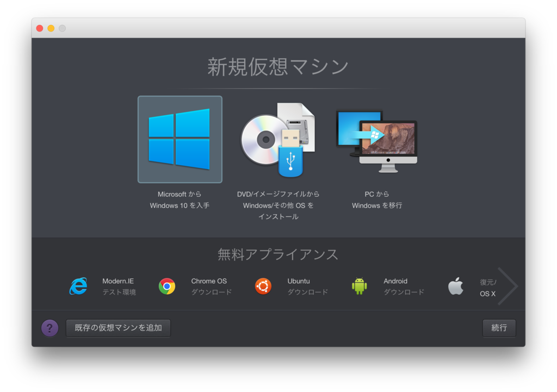Screen dimensions: 557x392
Task: Click the 続行 button
Action: click(x=499, y=328)
